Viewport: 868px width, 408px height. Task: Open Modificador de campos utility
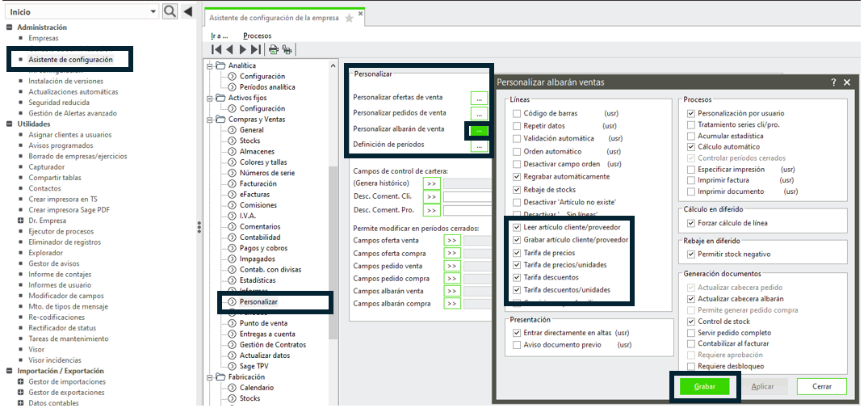(x=66, y=296)
